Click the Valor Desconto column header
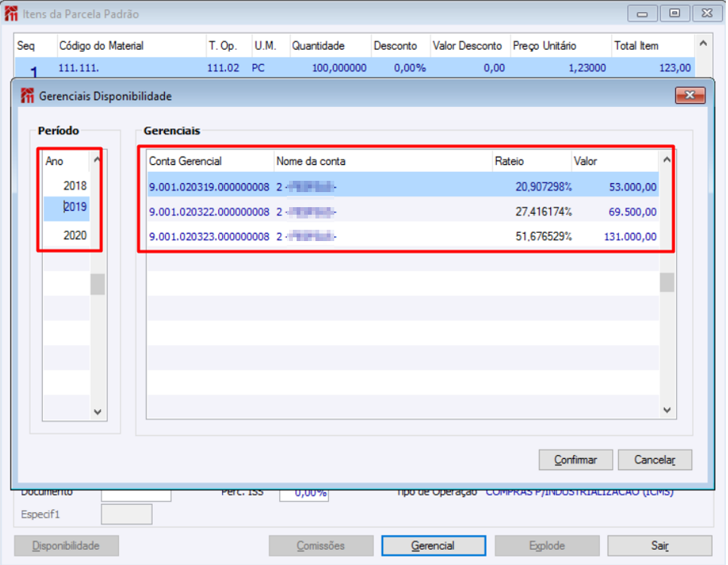728x565 pixels. click(x=471, y=45)
